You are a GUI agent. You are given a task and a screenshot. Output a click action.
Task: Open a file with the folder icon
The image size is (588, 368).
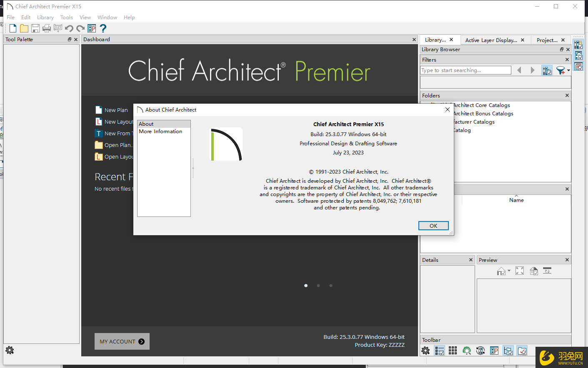click(x=24, y=28)
